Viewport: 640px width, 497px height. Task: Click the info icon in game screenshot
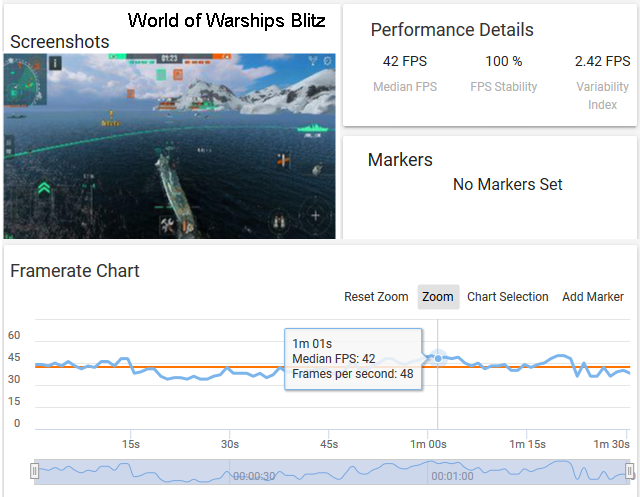pyautogui.click(x=56, y=63)
